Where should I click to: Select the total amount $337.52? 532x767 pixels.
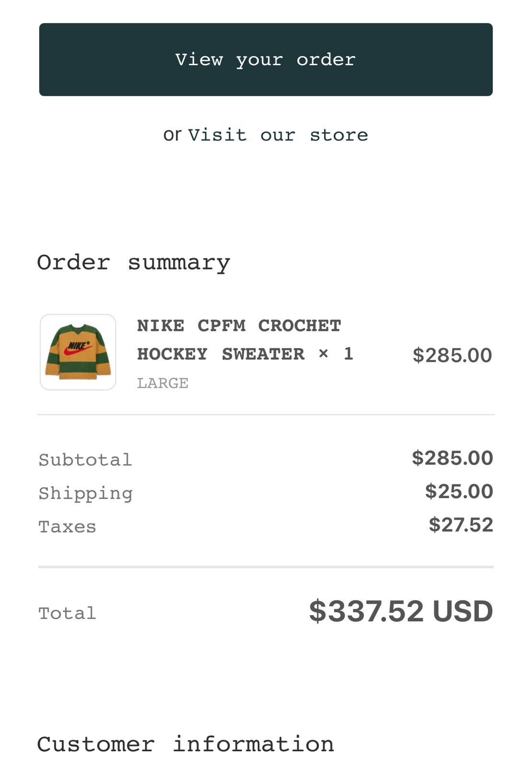[x=367, y=611]
